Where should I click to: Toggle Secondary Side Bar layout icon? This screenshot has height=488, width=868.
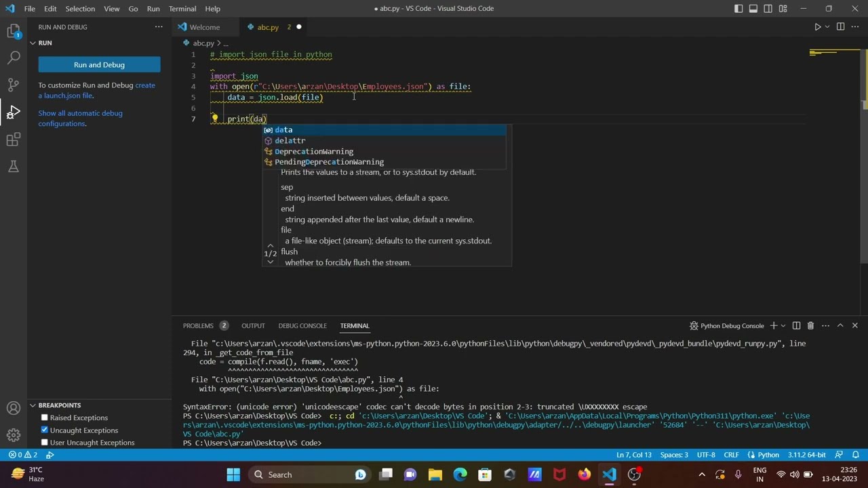point(768,9)
